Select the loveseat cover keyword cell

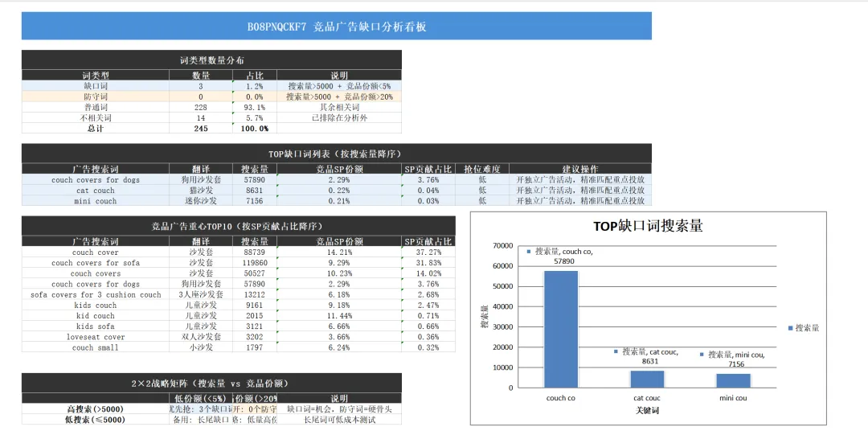tap(95, 336)
